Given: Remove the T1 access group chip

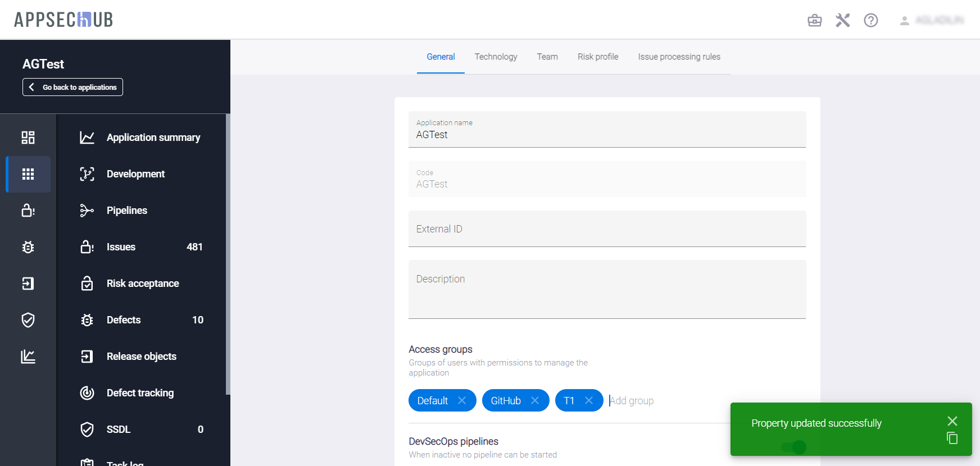Looking at the screenshot, I should (x=589, y=400).
